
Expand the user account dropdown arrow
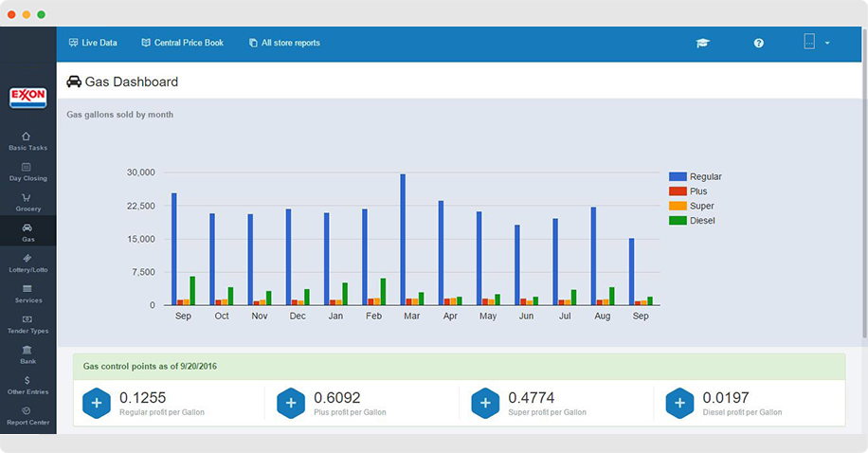pos(827,44)
